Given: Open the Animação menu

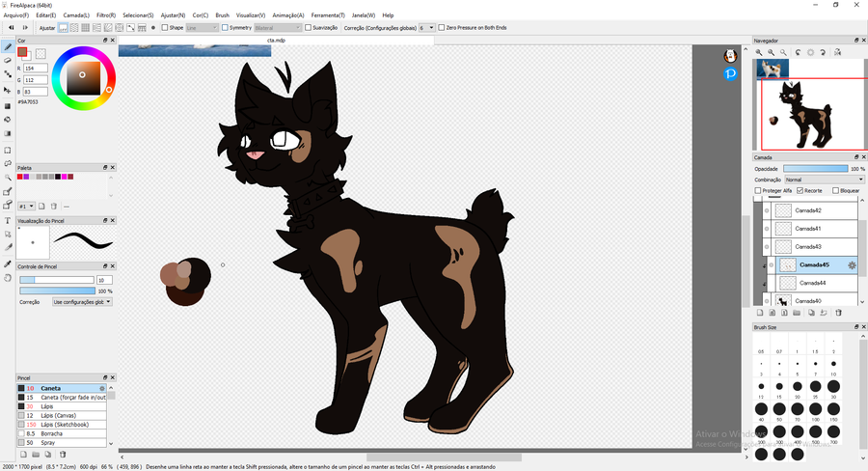Looking at the screenshot, I should [287, 15].
